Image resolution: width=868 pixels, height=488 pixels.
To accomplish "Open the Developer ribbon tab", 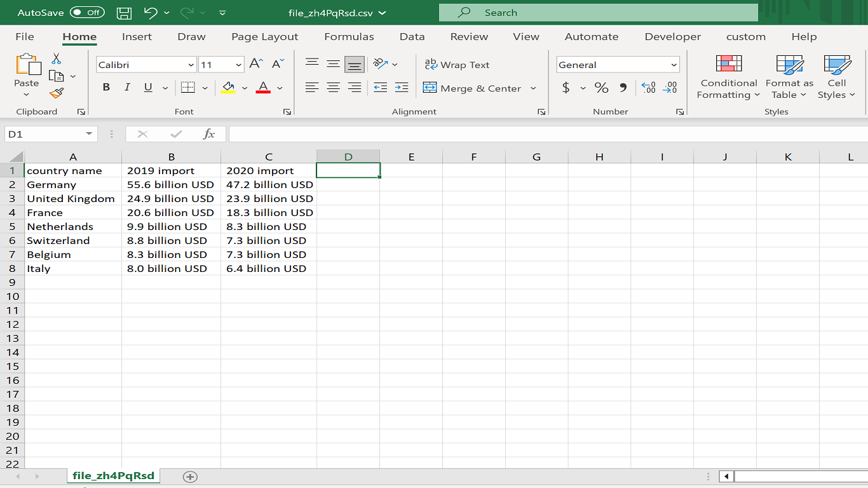I will (672, 36).
